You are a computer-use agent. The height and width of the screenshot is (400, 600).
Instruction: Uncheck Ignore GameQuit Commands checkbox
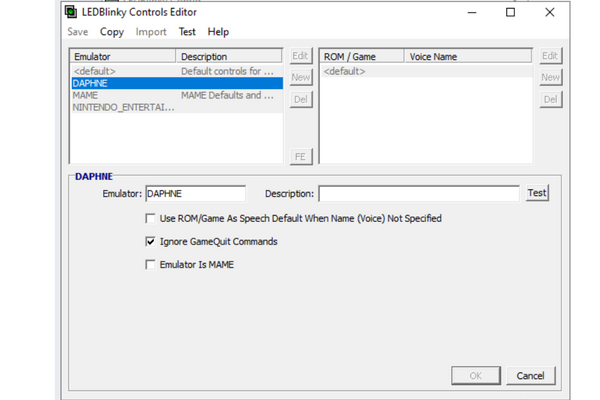click(x=150, y=242)
